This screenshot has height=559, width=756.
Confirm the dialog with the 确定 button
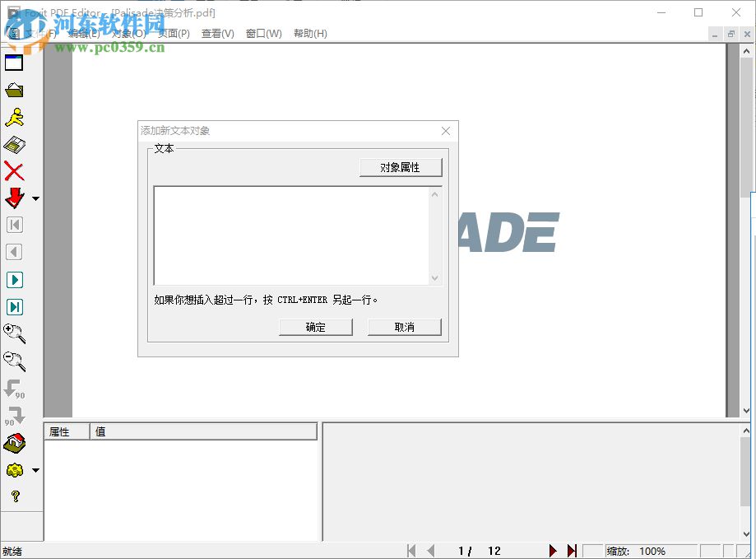pos(315,327)
